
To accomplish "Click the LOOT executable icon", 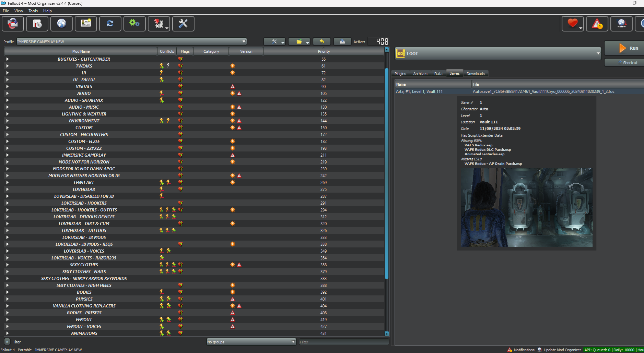I will pyautogui.click(x=400, y=53).
